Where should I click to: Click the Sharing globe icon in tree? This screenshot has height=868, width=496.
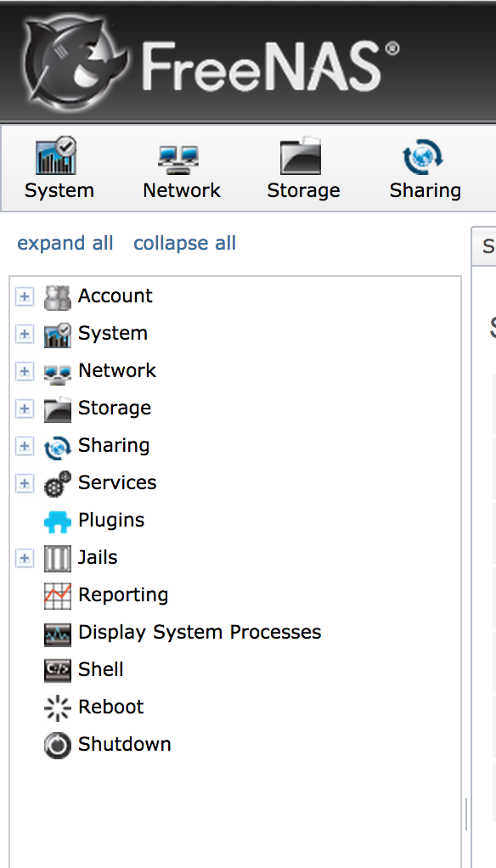coord(58,448)
